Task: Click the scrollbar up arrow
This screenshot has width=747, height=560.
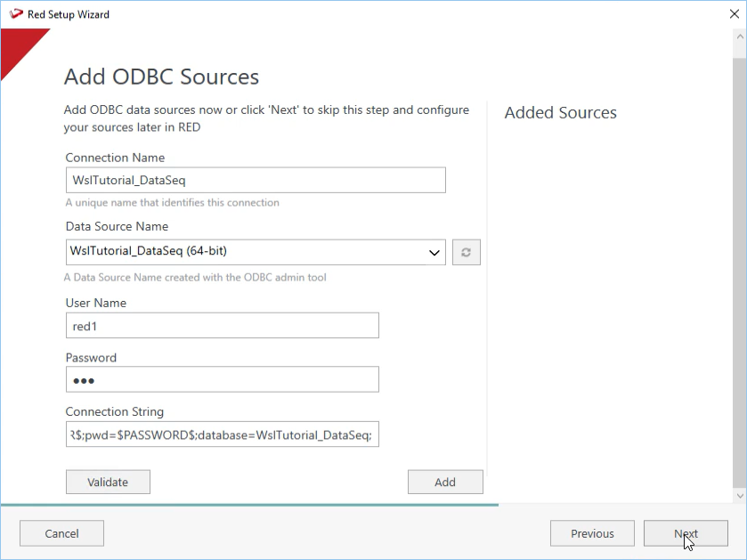Action: [x=740, y=36]
